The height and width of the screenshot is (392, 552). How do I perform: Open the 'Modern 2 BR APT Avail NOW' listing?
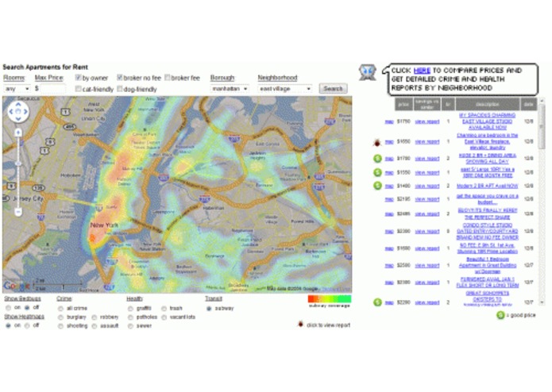pos(487,186)
